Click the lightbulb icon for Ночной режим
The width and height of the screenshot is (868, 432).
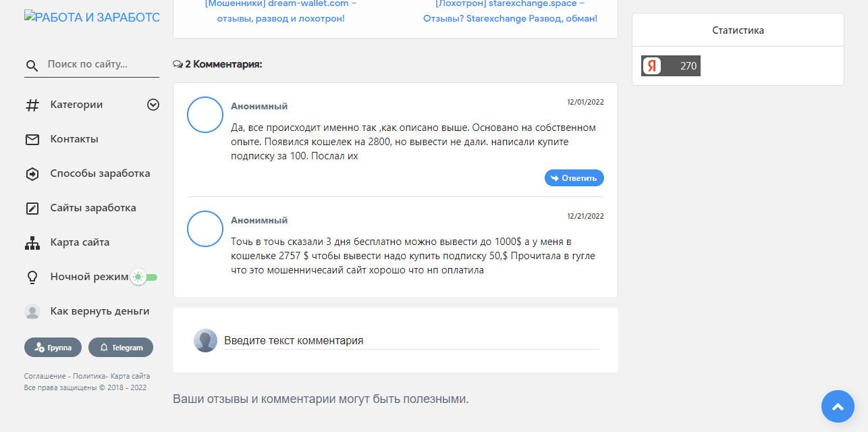coord(32,277)
